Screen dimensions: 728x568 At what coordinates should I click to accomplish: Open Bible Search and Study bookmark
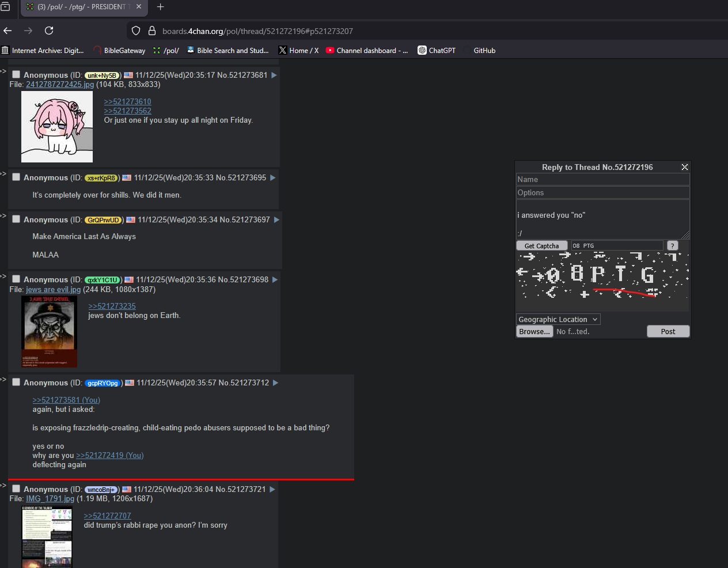point(227,51)
